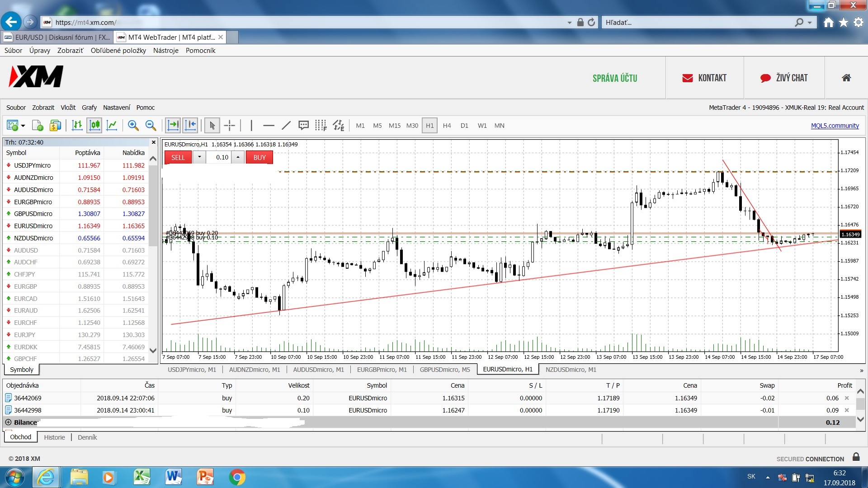Viewport: 868px width, 488px height.
Task: Click the KONTAKT button
Action: [x=704, y=78]
